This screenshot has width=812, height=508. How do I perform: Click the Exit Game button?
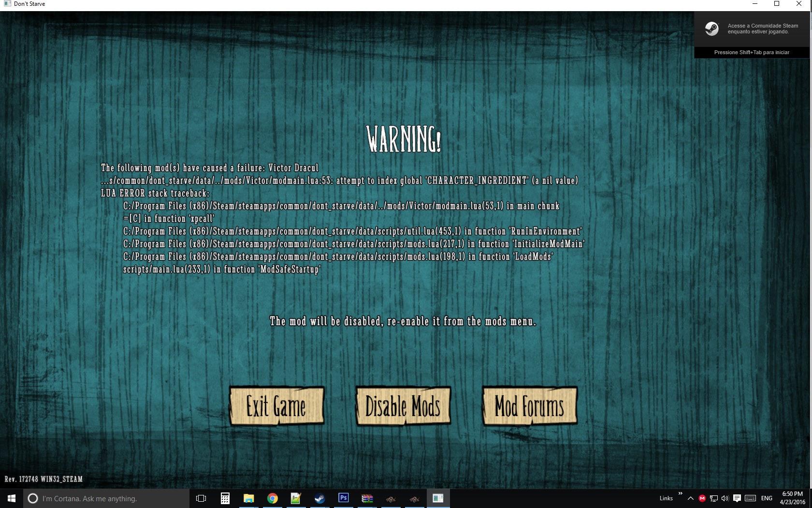click(276, 405)
